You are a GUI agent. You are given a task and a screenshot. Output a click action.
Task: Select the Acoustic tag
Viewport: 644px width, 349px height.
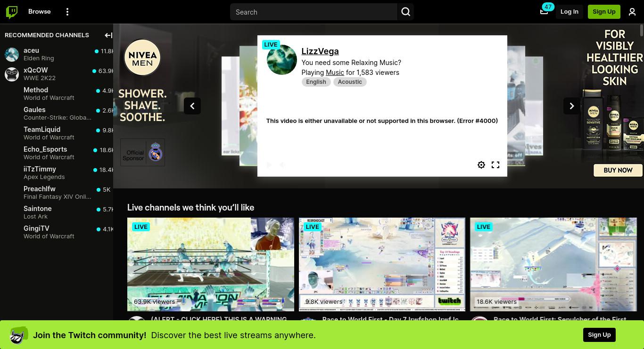point(350,82)
